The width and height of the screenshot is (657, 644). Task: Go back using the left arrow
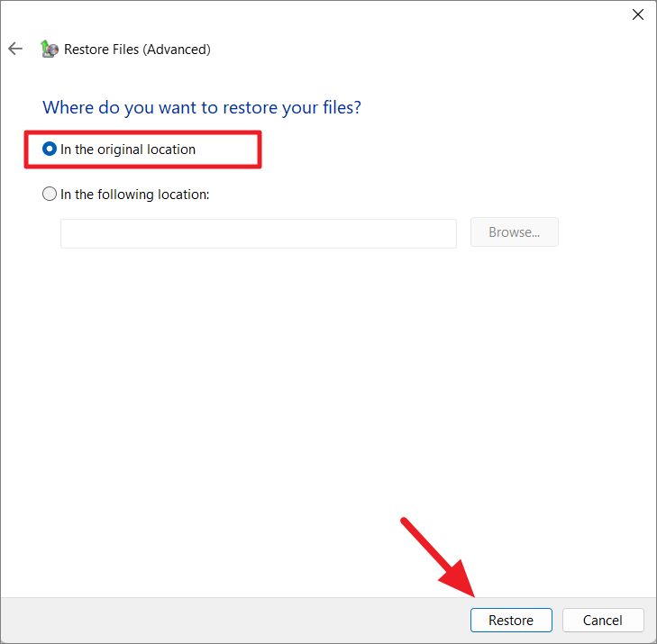click(15, 49)
